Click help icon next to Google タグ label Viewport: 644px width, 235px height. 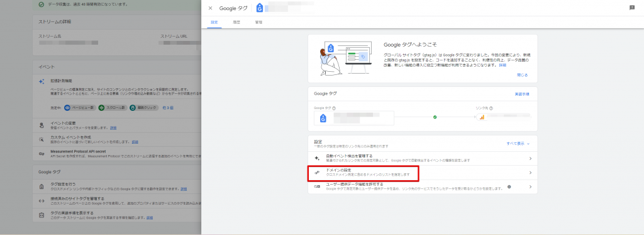[x=334, y=108]
